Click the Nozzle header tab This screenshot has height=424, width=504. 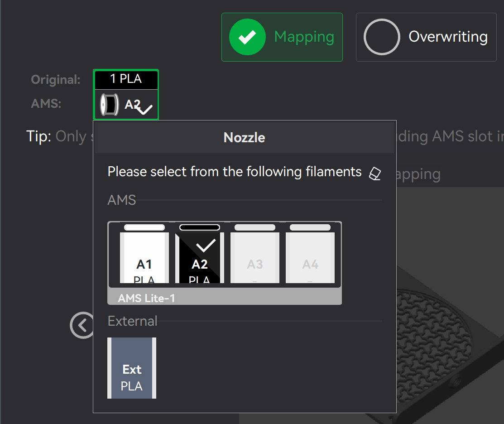tap(245, 137)
